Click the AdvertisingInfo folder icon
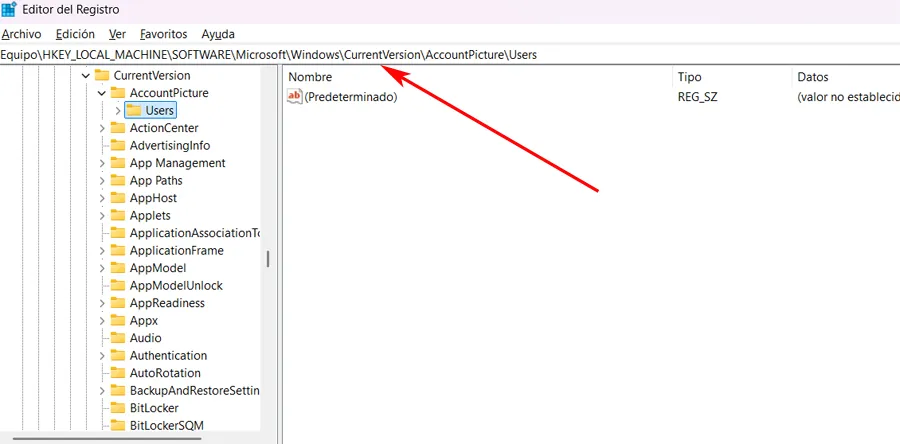900x444 pixels. click(118, 145)
